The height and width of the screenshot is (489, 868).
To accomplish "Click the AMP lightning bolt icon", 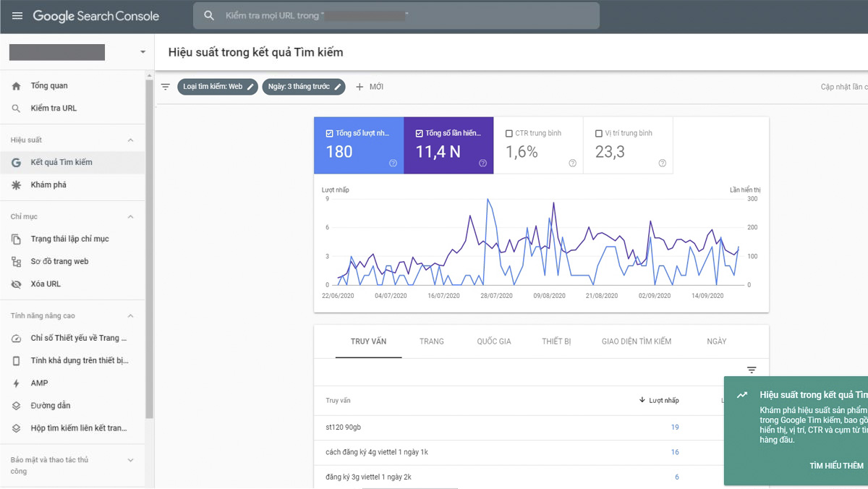I will tap(17, 383).
